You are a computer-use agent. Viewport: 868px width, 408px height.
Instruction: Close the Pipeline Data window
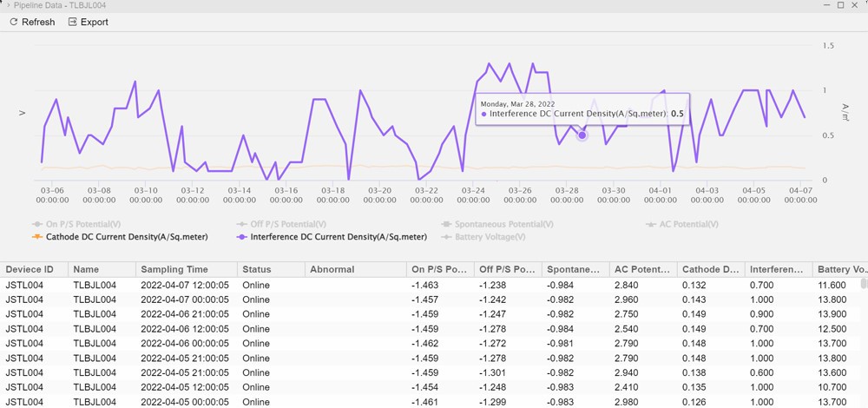(x=857, y=5)
